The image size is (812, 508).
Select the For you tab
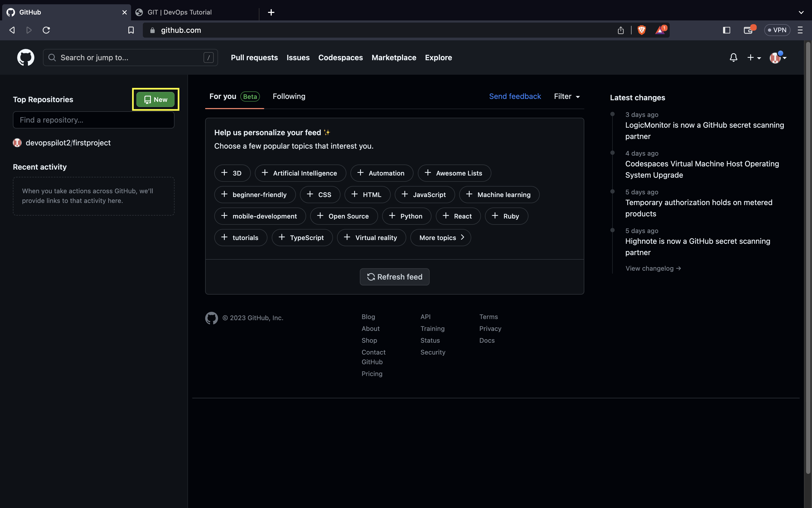click(234, 96)
